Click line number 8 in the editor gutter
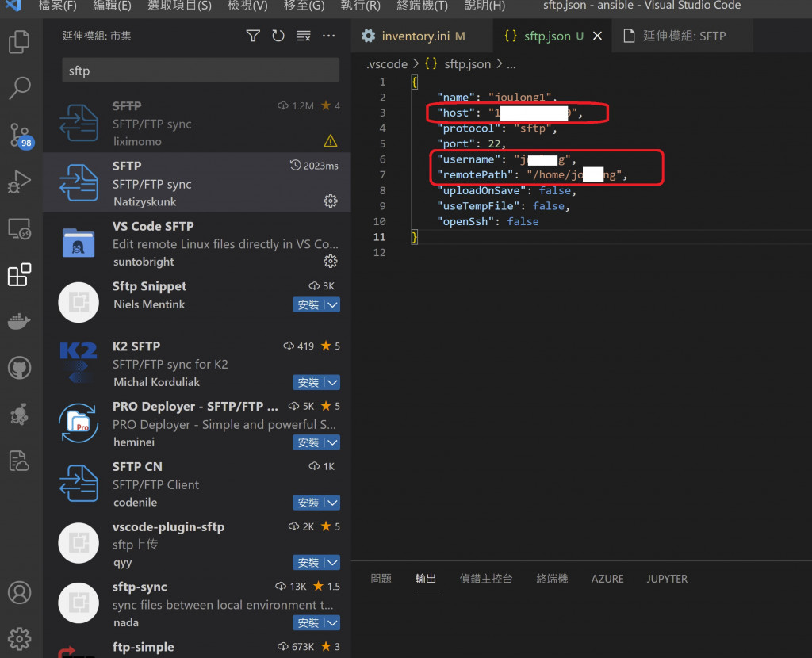 (382, 190)
